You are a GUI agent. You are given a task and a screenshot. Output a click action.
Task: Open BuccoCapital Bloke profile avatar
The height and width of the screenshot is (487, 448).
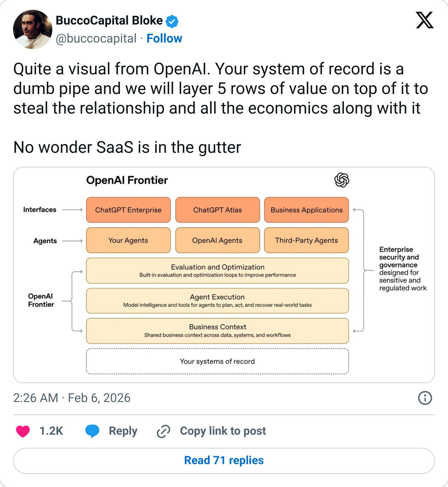[33, 29]
